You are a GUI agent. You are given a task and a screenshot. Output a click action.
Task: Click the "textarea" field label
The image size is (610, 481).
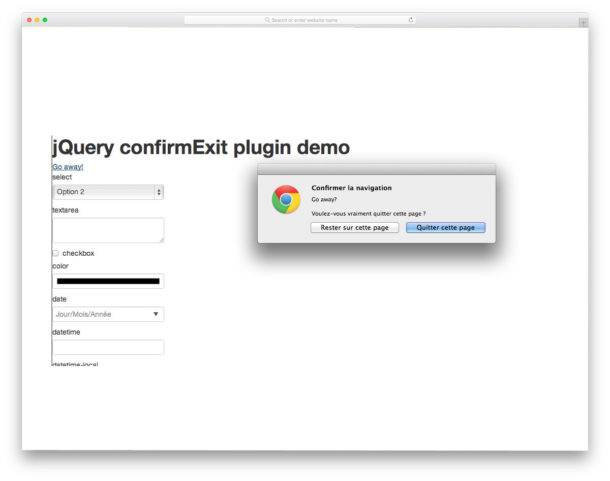[65, 210]
